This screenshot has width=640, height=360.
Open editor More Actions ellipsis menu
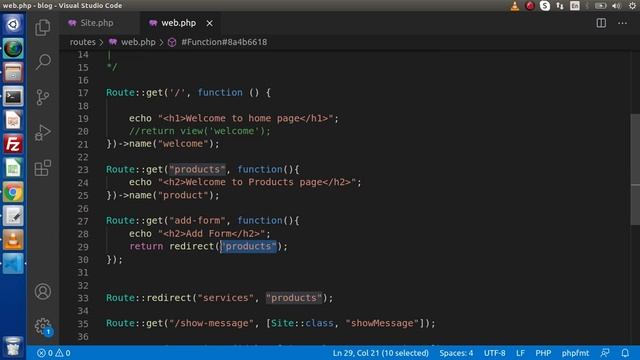coord(622,23)
